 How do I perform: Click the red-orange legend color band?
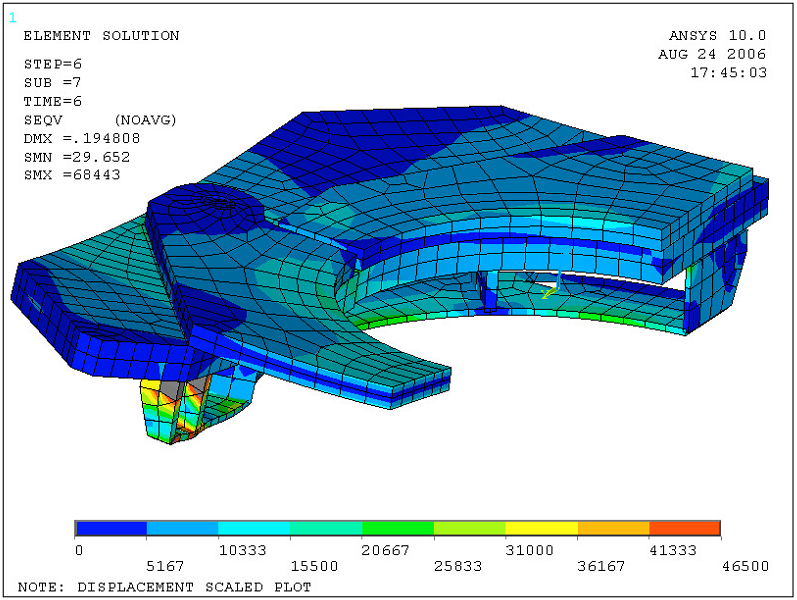tap(685, 528)
